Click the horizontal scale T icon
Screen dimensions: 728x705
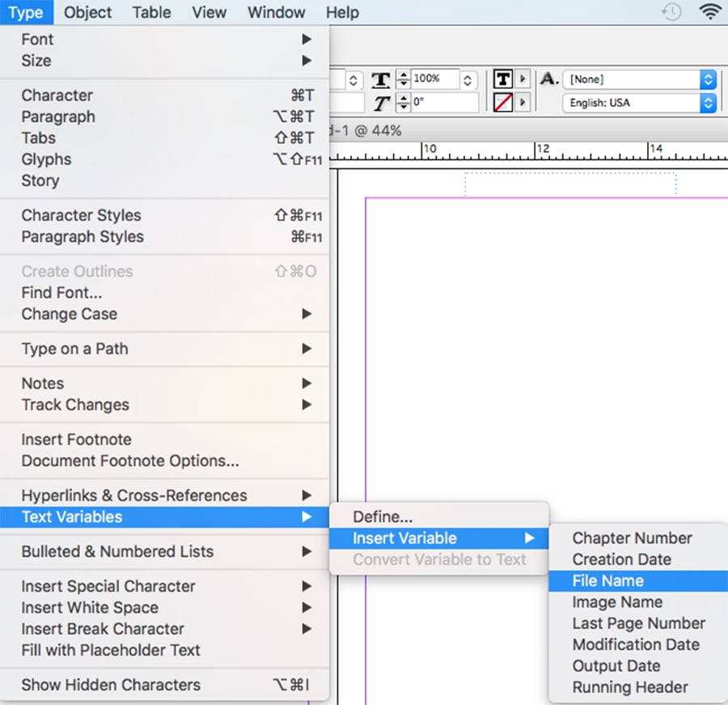381,79
